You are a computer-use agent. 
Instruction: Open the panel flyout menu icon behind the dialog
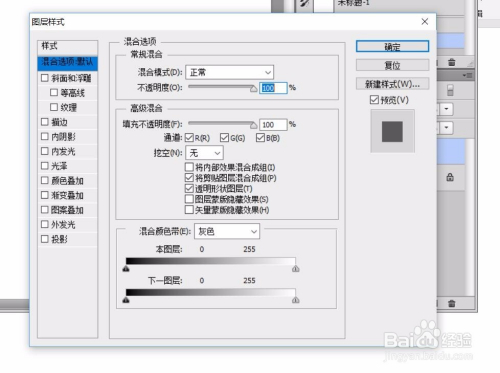(468, 76)
